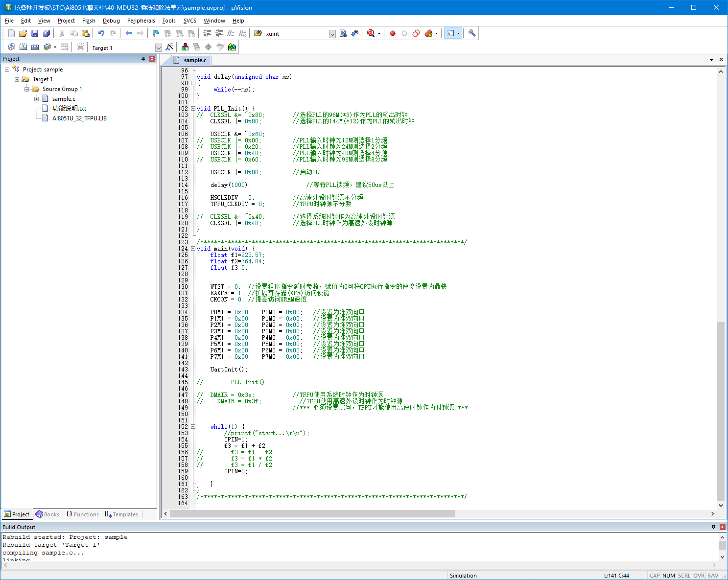Viewport: 728px width, 580px height.
Task: Select 功能说明.txt in the project tree
Action: [69, 109]
